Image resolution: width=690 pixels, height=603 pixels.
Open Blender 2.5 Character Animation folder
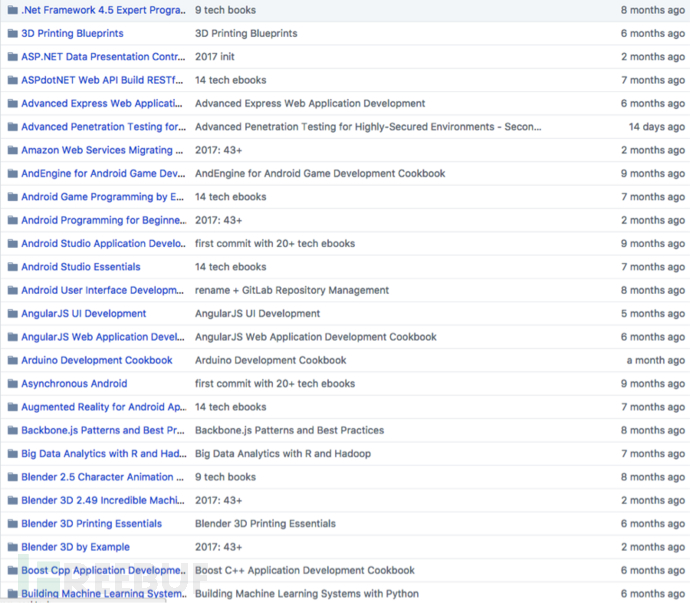pyautogui.click(x=103, y=477)
